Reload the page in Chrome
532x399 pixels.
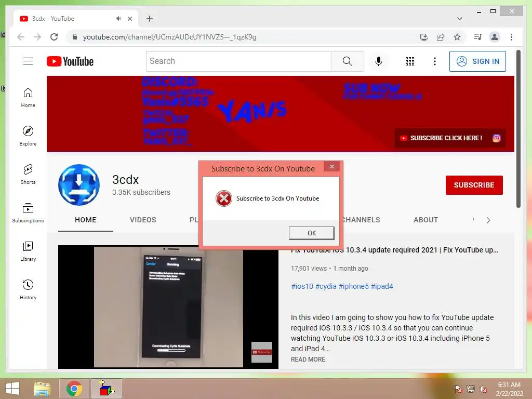click(x=54, y=37)
